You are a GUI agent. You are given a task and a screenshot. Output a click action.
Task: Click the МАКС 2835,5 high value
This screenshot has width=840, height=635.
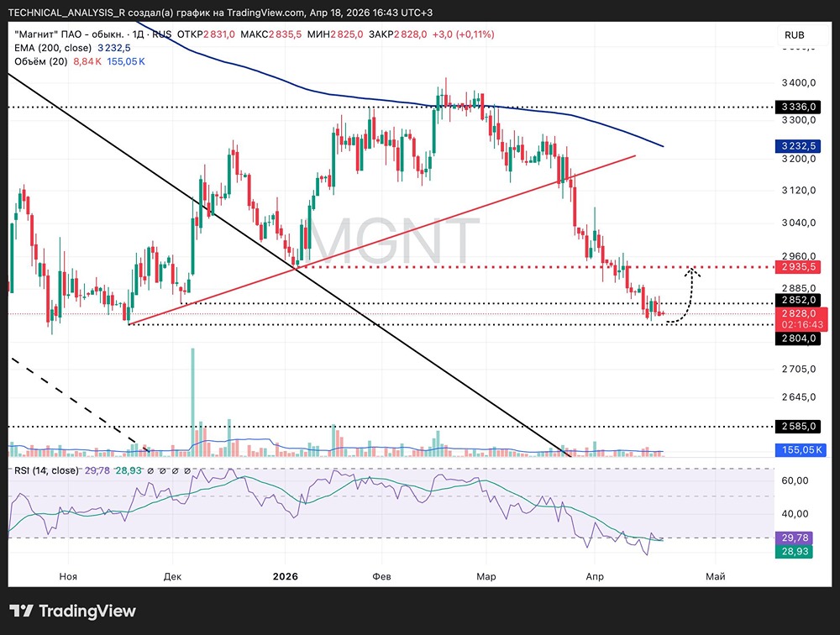click(x=271, y=34)
